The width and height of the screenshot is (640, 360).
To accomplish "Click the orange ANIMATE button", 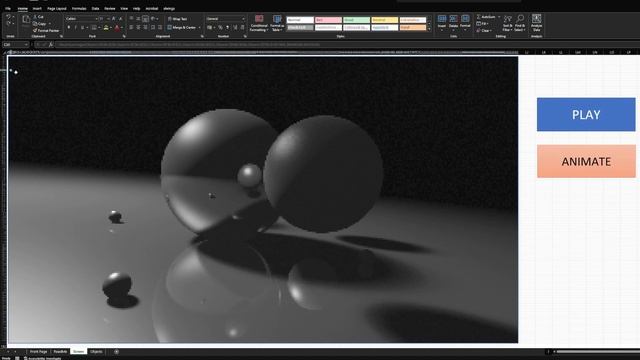I will point(586,161).
